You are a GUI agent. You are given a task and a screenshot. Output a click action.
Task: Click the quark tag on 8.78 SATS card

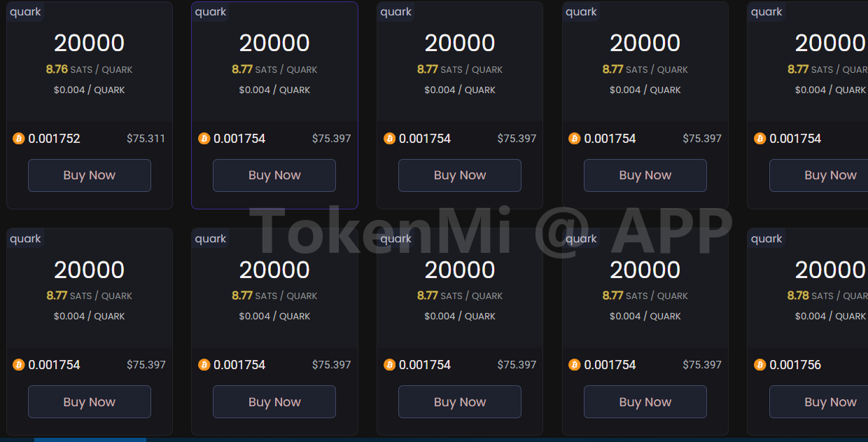[x=766, y=239]
